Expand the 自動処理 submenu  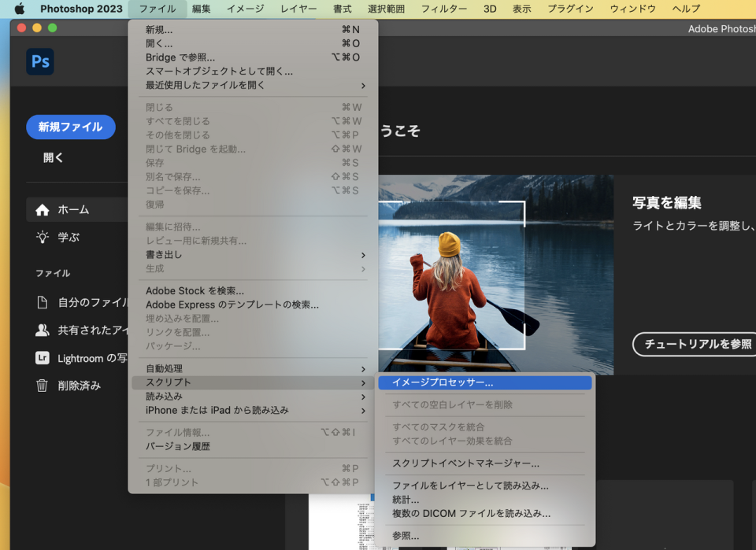[x=253, y=368]
